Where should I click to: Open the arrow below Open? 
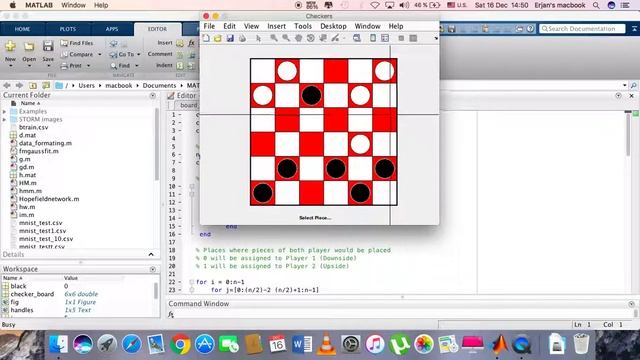tap(29, 66)
